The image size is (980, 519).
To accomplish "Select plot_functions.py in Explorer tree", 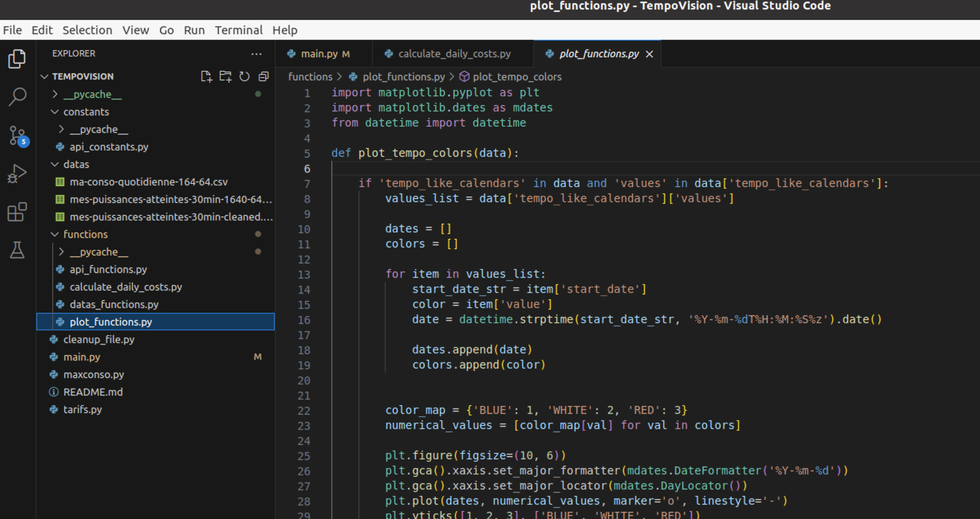I will [x=155, y=322].
